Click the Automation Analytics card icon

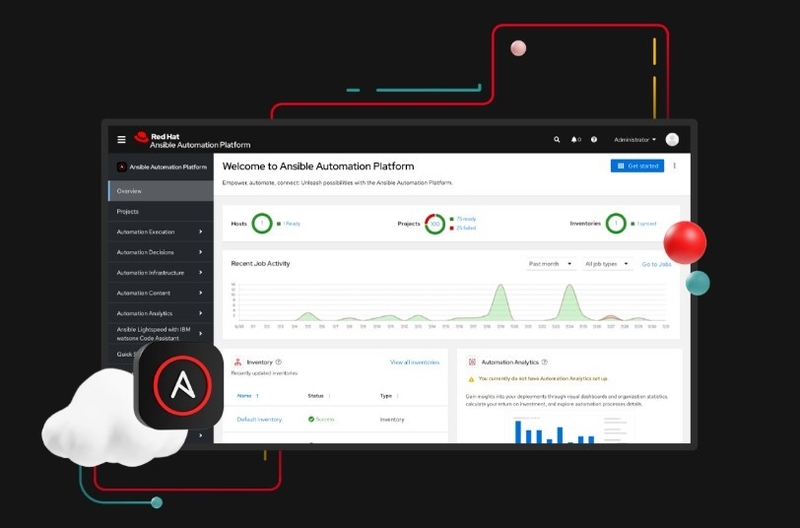coord(472,362)
